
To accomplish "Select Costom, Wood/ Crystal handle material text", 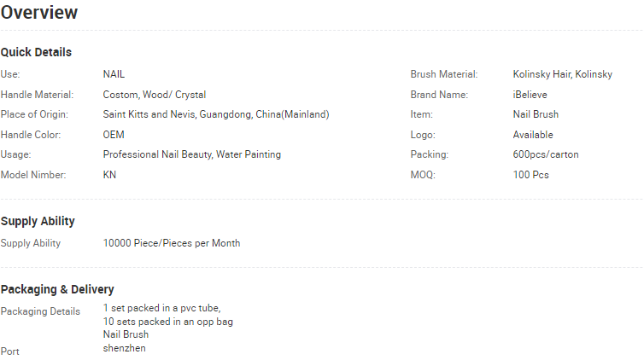I will pyautogui.click(x=155, y=95).
